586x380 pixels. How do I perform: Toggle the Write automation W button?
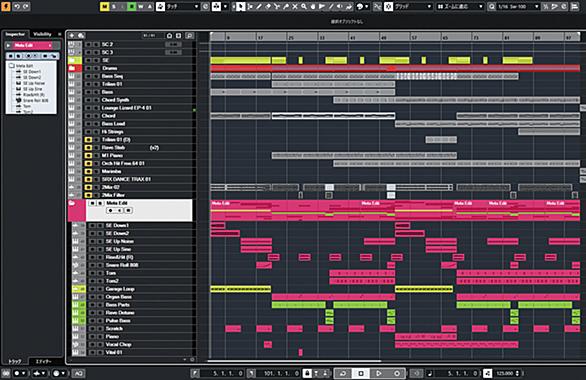[x=141, y=6]
